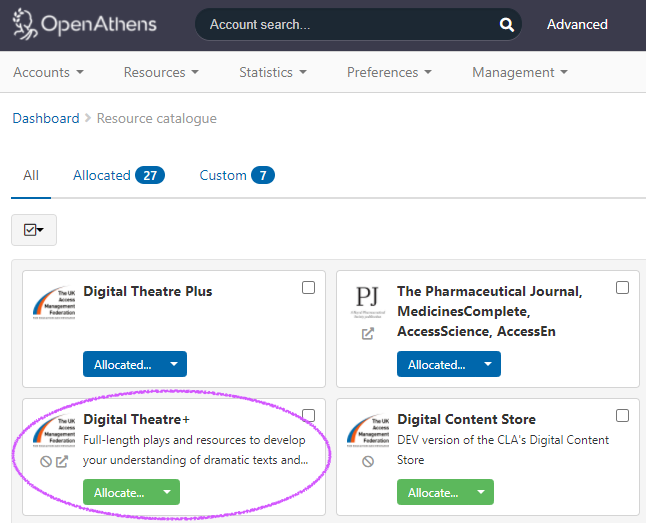646x523 pixels.
Task: Expand Allocate dropdown arrow on Digital Content Store
Action: [481, 492]
